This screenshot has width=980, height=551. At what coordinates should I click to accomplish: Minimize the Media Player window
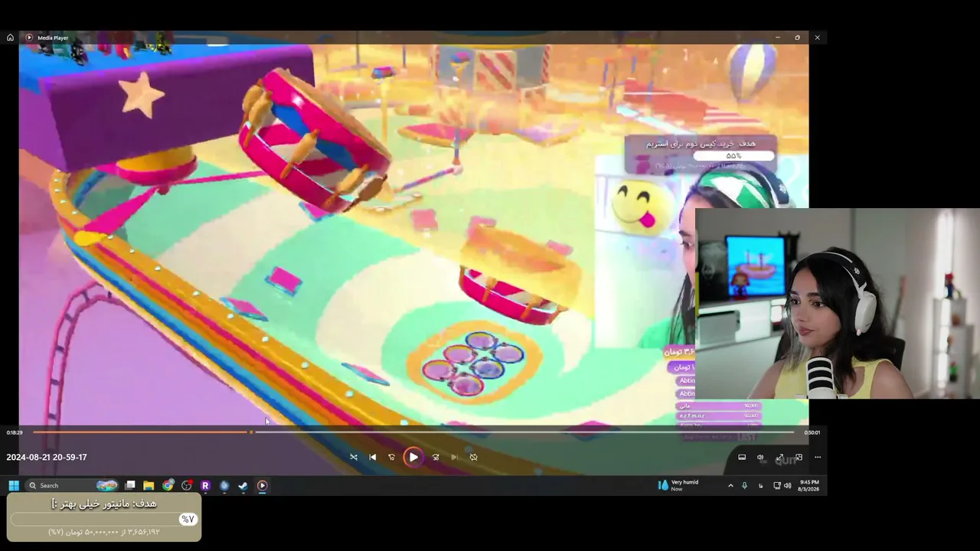(778, 37)
